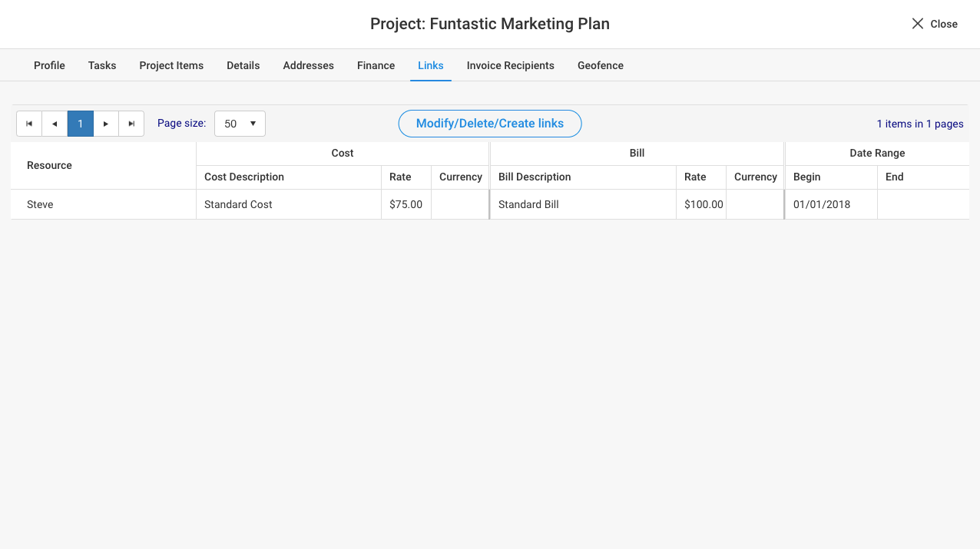Open the Details tab
This screenshot has height=549, width=980.
tap(243, 65)
